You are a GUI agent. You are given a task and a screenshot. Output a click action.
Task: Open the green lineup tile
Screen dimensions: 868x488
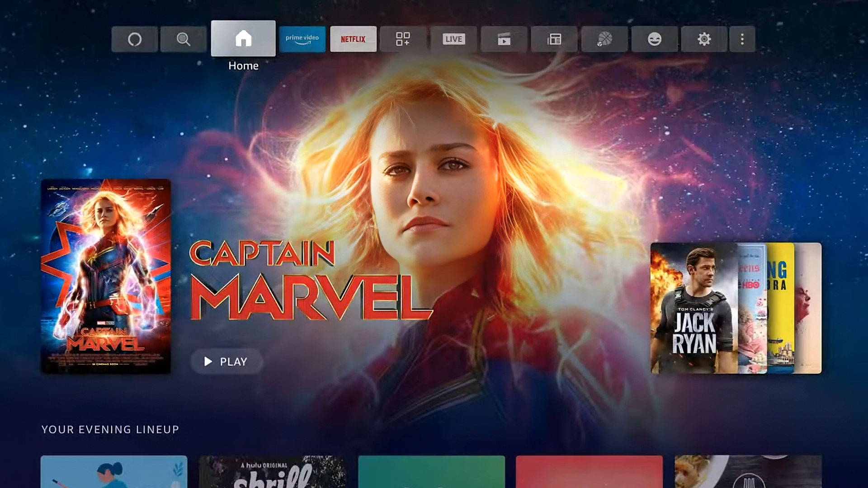[431, 472]
